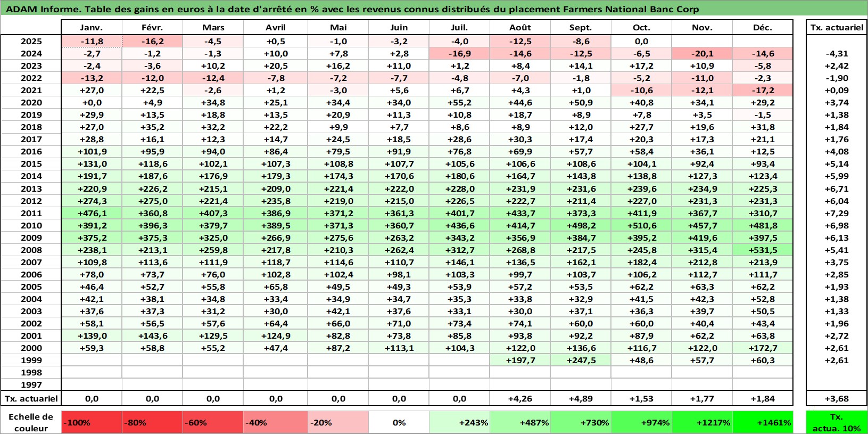This screenshot has height=434, width=868.
Task: Click the '+4,26' Août actuarial rate in bottom row
Action: (x=520, y=398)
